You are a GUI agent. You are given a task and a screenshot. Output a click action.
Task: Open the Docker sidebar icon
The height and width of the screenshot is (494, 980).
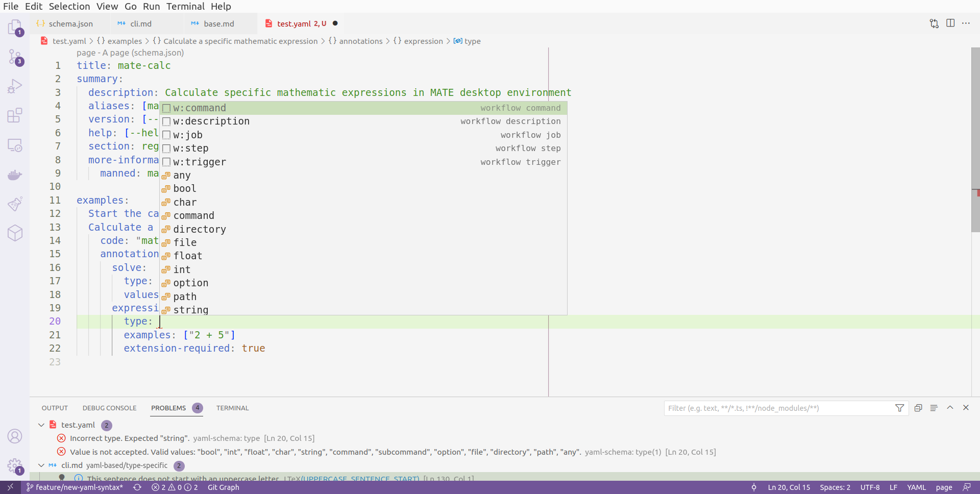pos(15,175)
